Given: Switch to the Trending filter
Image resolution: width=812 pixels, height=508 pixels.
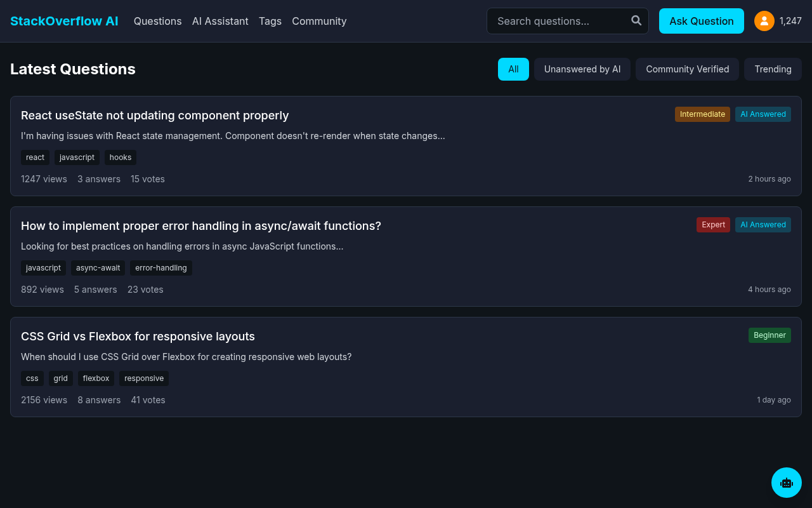Looking at the screenshot, I should click(x=773, y=69).
